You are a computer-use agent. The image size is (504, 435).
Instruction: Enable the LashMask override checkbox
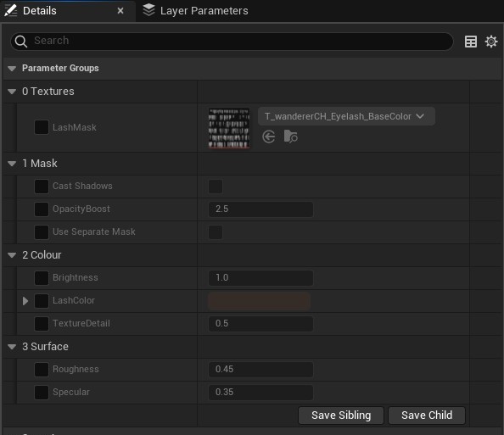point(42,127)
